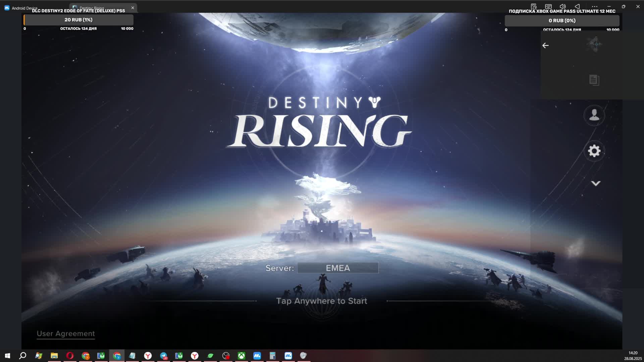Viewport: 644px width, 362px height.
Task: Click the back arrow in the side panel
Action: point(546,45)
